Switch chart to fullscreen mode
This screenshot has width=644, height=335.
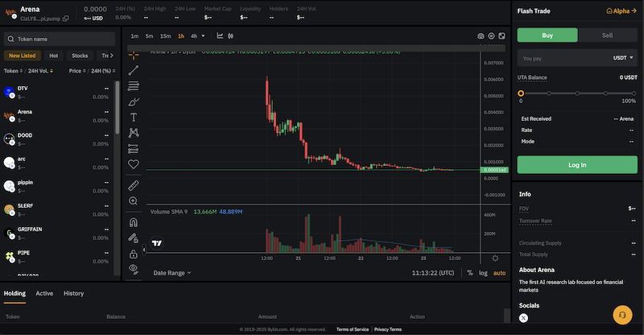[x=502, y=36]
